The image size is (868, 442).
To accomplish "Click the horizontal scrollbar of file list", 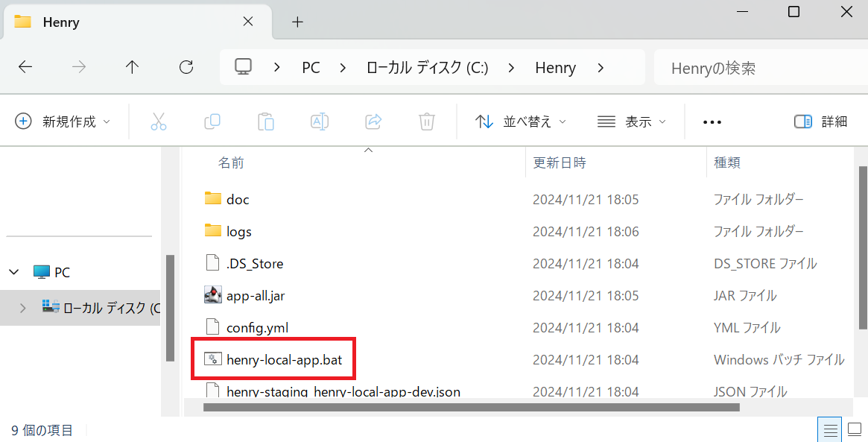I will pos(471,408).
